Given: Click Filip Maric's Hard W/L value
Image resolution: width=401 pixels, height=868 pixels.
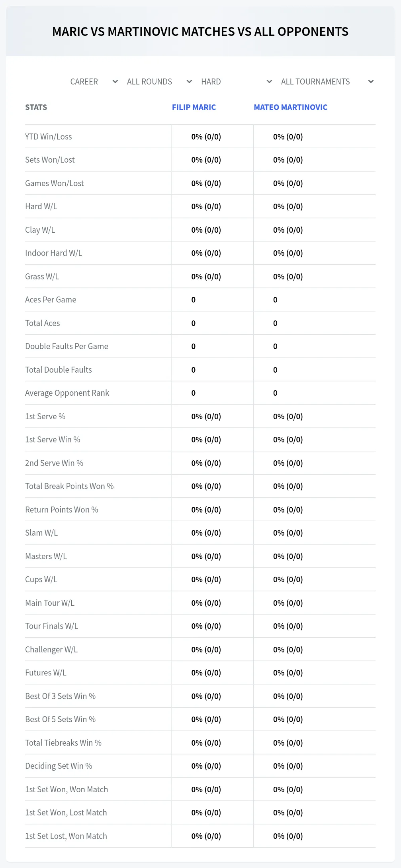Looking at the screenshot, I should [x=206, y=206].
